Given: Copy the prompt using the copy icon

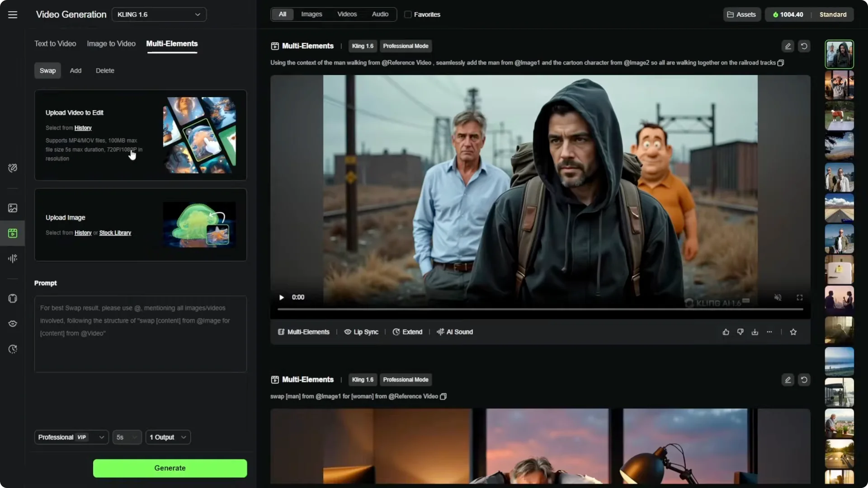Looking at the screenshot, I should (781, 63).
